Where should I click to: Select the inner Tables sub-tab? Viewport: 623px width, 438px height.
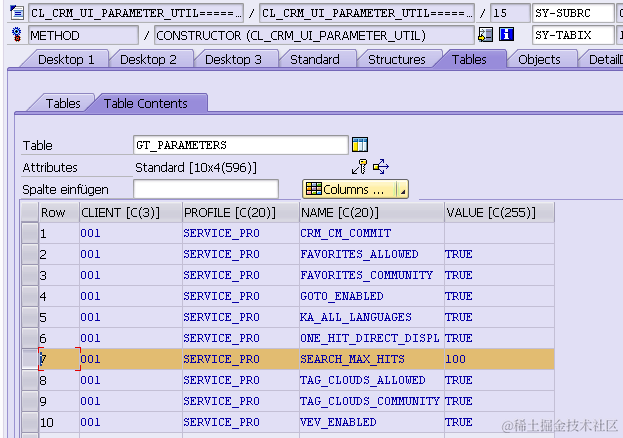click(63, 104)
